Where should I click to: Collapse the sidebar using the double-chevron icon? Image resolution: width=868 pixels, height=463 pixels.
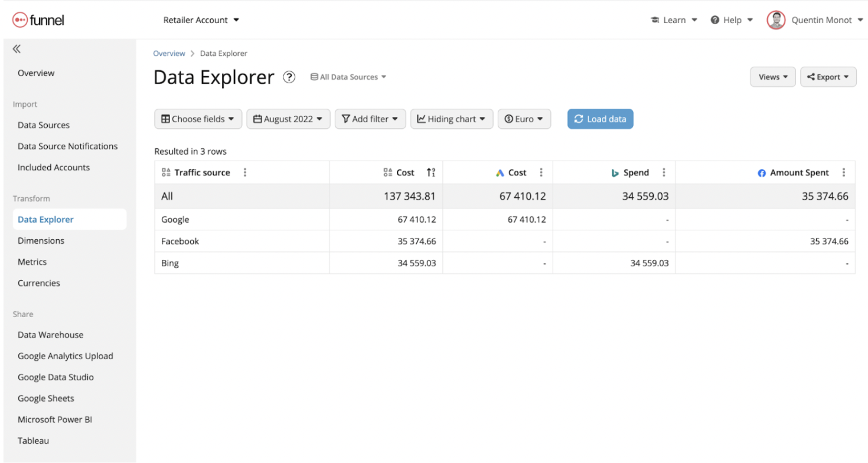pos(17,49)
